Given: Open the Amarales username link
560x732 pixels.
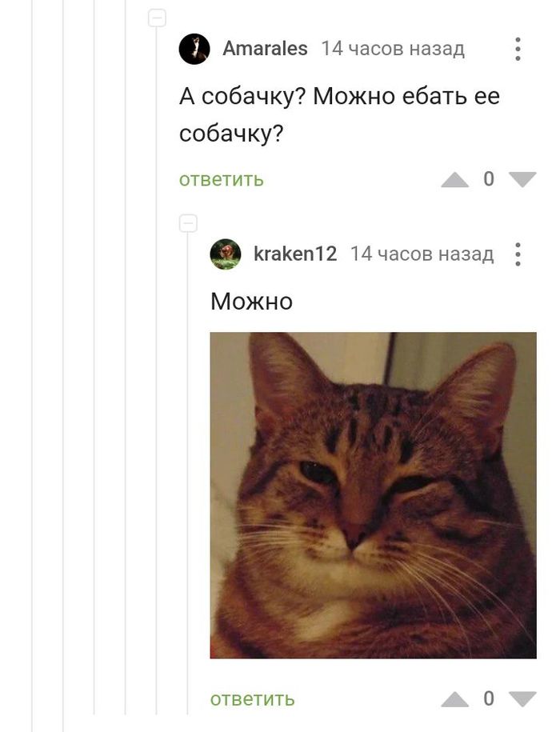Looking at the screenshot, I should coord(265,49).
